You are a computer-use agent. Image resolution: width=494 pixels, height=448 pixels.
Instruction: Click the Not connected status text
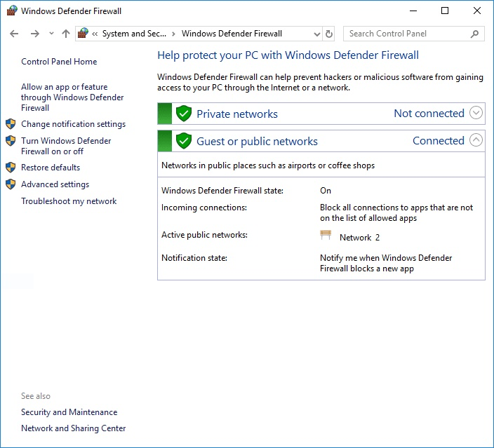coord(429,114)
